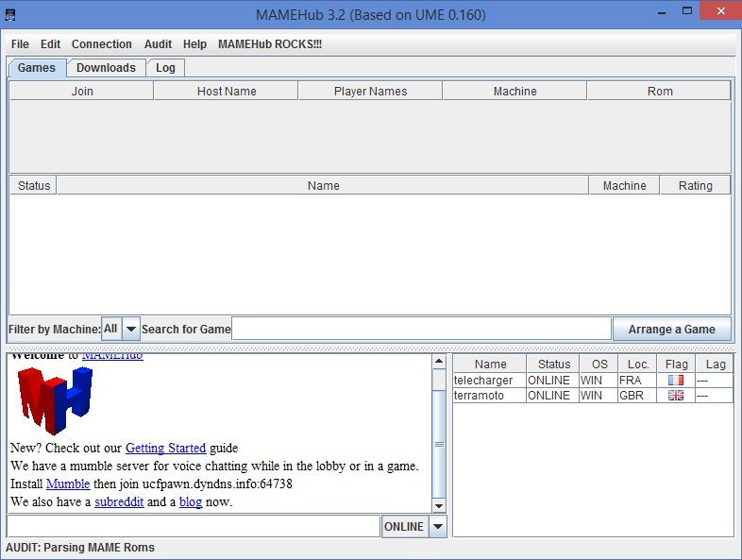Viewport: 742px width, 560px height.
Task: Sort user list by OS column
Action: tap(599, 364)
